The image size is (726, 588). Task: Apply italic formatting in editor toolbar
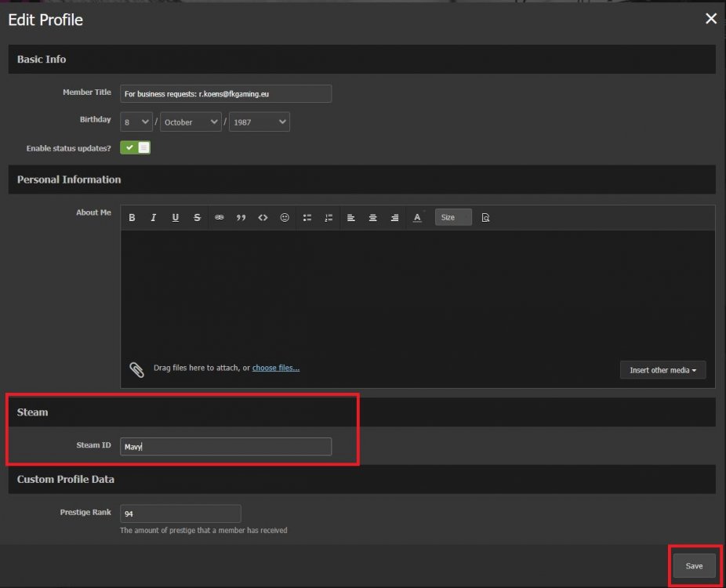click(154, 218)
